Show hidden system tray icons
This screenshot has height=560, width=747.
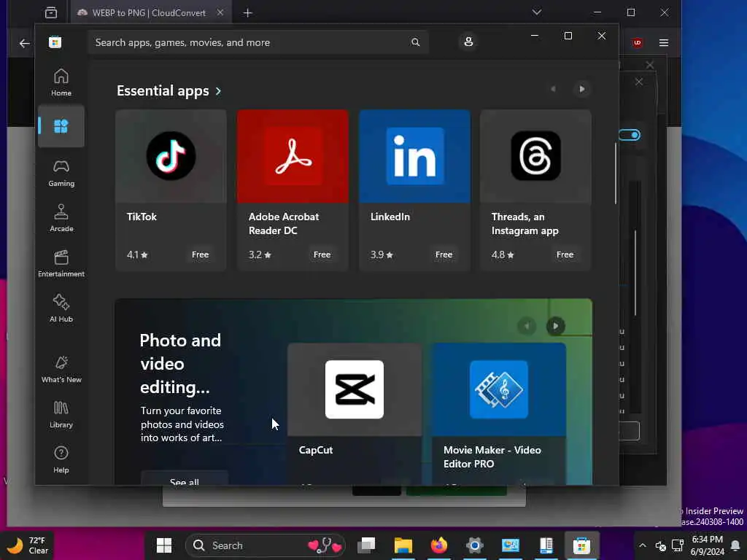pos(642,545)
